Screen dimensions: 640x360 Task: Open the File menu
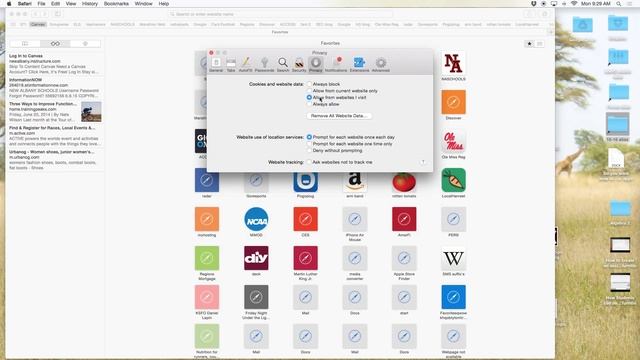(41, 4)
